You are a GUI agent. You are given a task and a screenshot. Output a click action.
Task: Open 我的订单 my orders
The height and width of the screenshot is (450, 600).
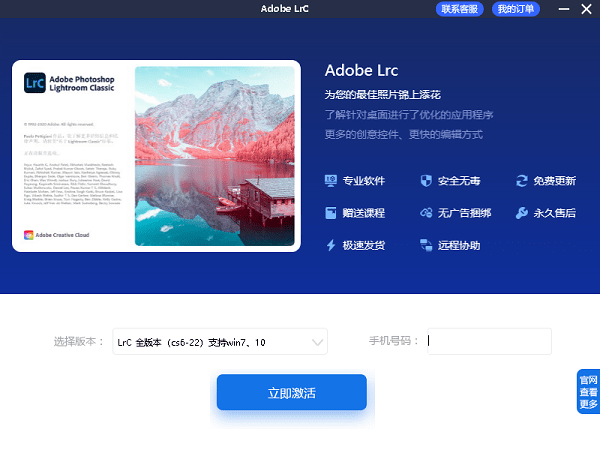(x=516, y=9)
